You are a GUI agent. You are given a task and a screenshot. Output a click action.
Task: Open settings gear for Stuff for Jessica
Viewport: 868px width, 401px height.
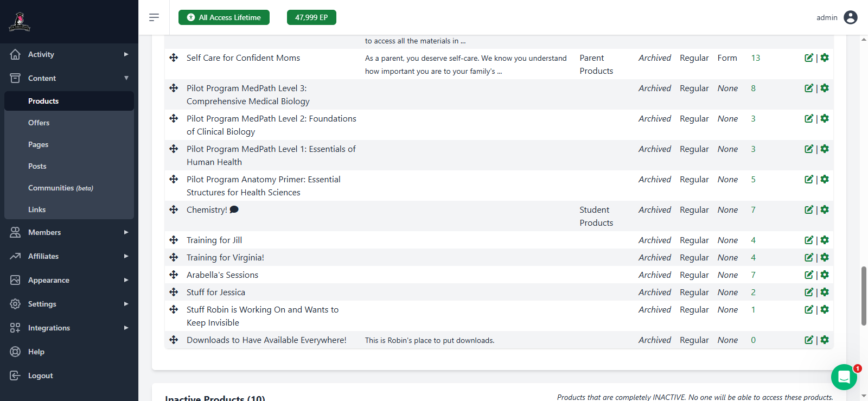825,292
